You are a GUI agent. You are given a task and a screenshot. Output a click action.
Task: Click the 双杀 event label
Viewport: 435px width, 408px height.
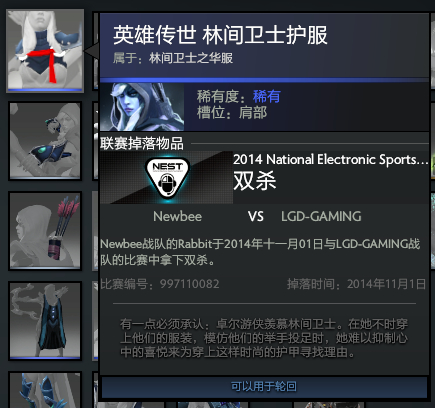255,181
